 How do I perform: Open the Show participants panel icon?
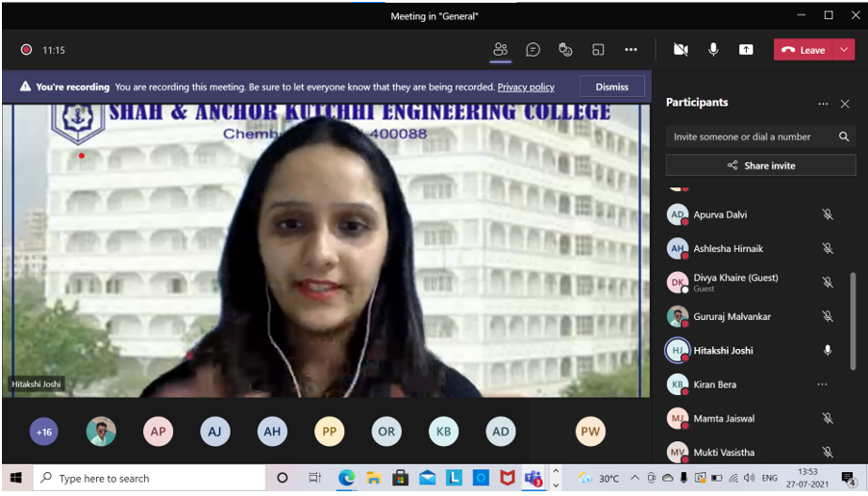coord(500,50)
